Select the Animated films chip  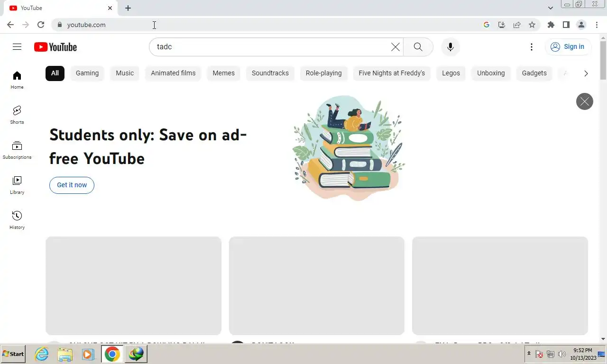(173, 73)
